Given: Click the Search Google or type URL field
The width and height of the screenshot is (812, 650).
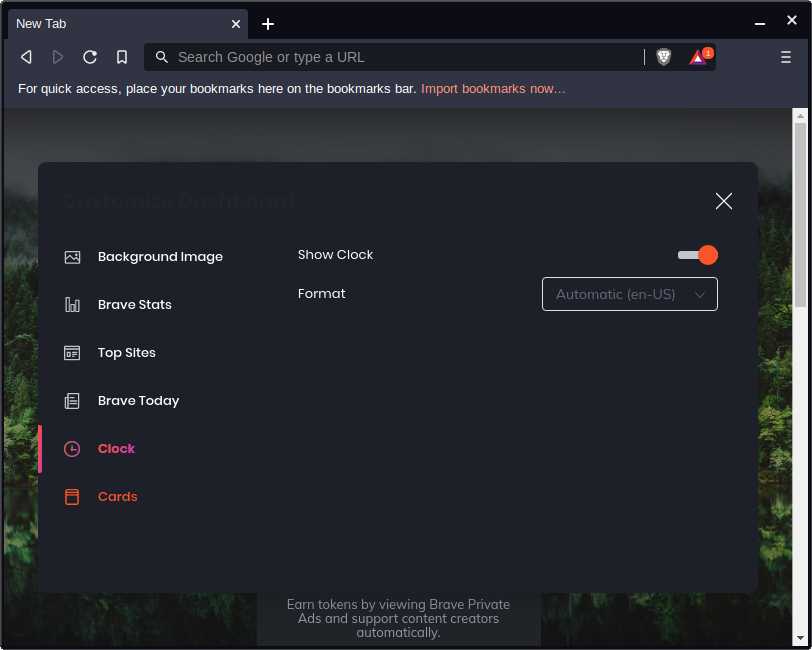Looking at the screenshot, I should 400,57.
